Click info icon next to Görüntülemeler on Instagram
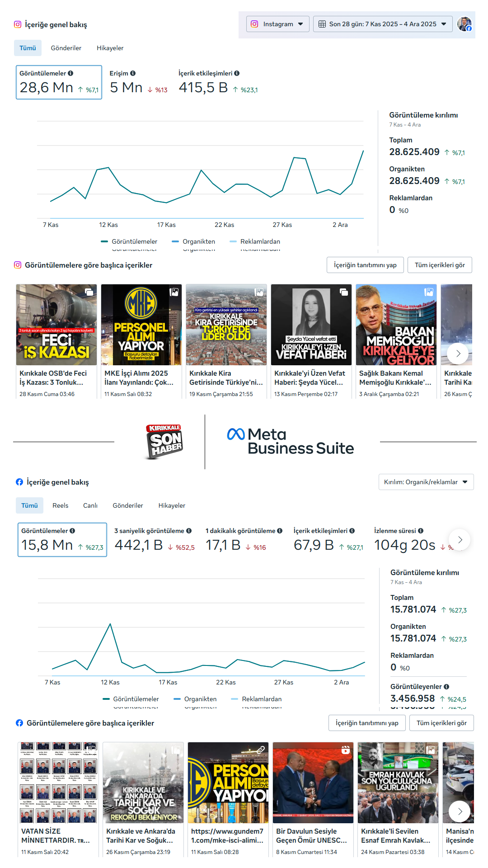The height and width of the screenshot is (868, 488). coord(70,73)
